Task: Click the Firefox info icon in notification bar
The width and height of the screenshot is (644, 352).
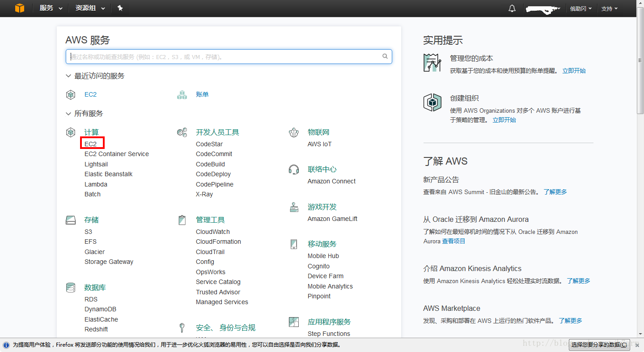Action: click(x=6, y=345)
